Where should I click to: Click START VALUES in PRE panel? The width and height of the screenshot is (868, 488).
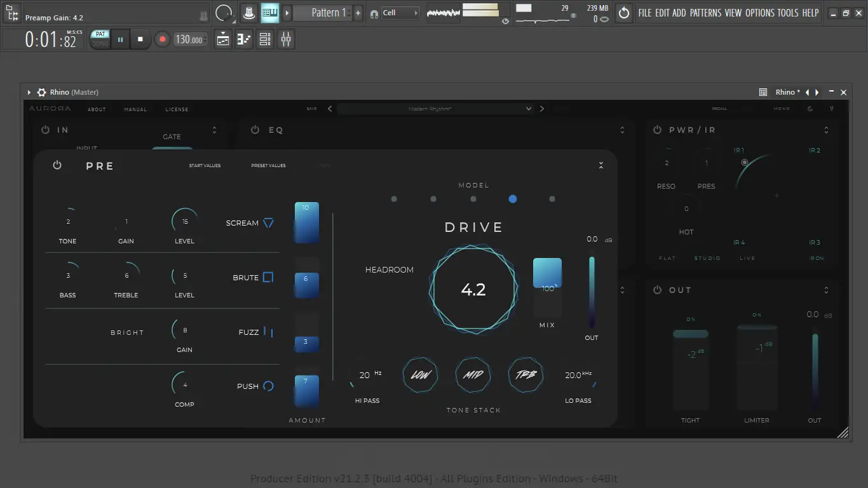(x=205, y=166)
